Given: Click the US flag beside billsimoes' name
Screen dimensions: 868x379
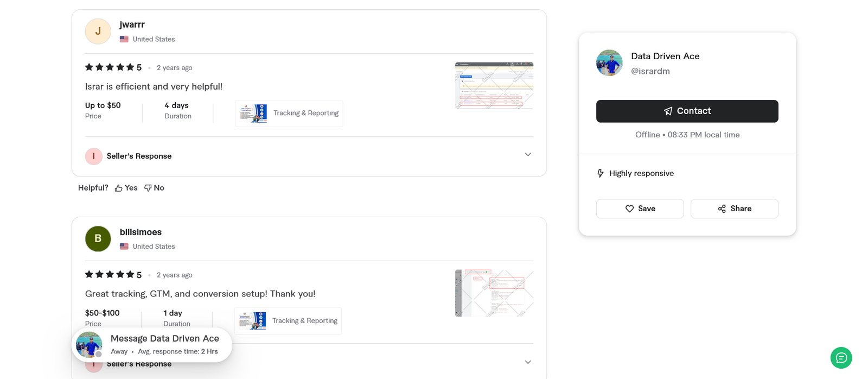Looking at the screenshot, I should pos(124,246).
